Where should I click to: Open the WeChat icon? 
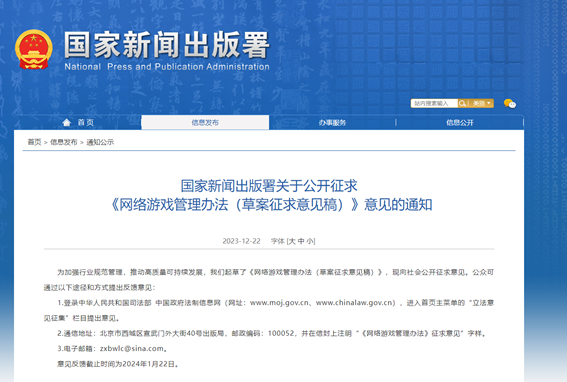510,104
